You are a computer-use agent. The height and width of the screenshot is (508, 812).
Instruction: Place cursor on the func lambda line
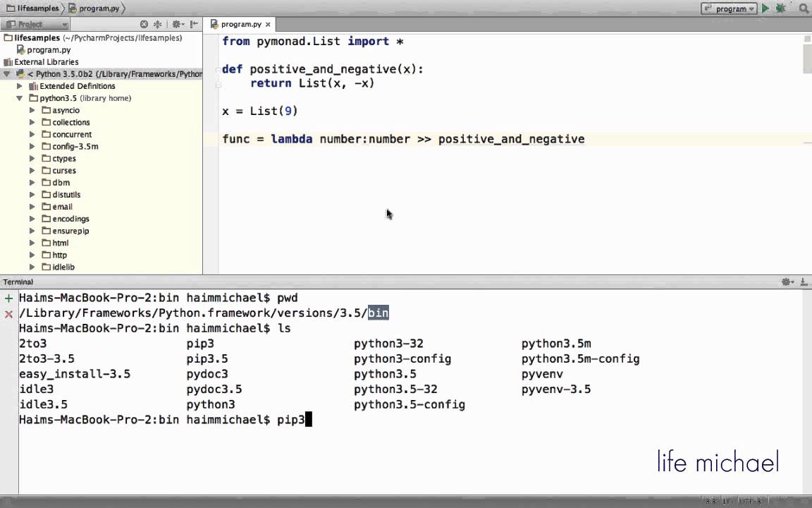[x=403, y=139]
